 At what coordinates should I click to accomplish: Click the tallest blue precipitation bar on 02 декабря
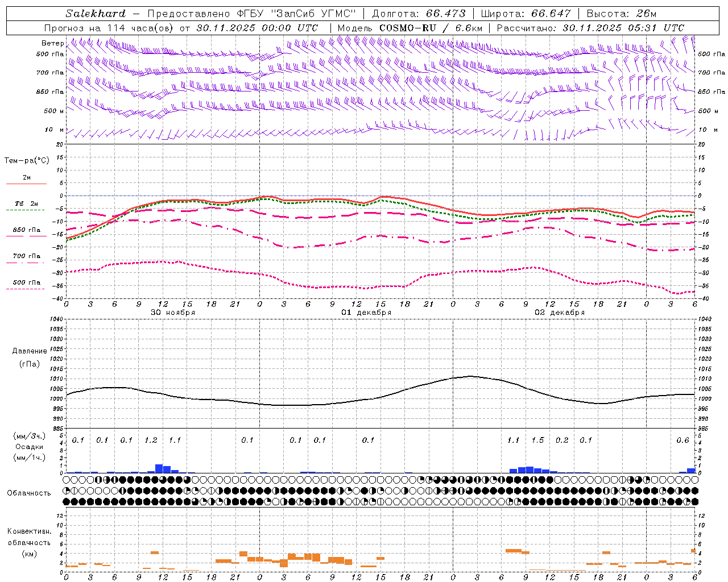coord(530,469)
